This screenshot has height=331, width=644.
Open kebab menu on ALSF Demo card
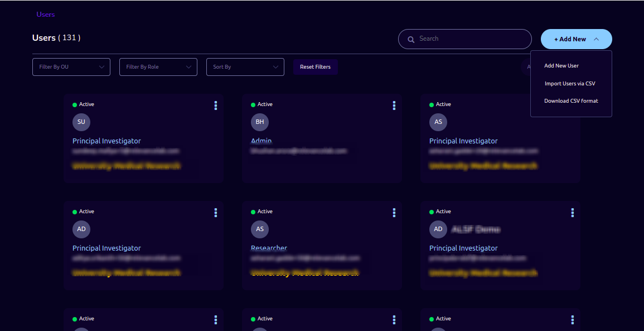573,213
